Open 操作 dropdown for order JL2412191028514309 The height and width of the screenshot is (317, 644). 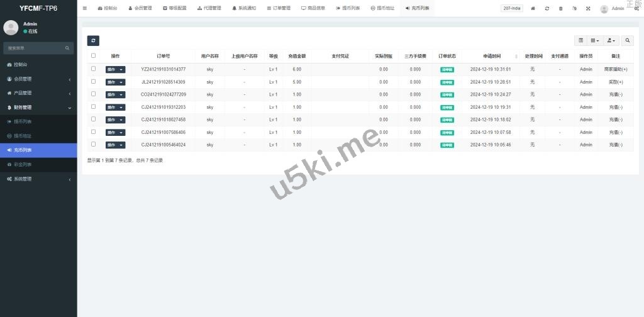pos(115,82)
